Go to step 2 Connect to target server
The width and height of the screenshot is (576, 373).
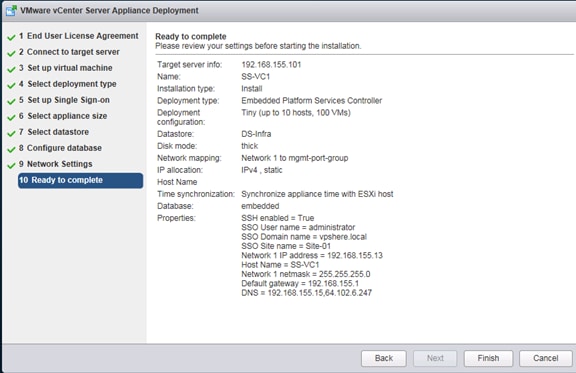point(69,52)
